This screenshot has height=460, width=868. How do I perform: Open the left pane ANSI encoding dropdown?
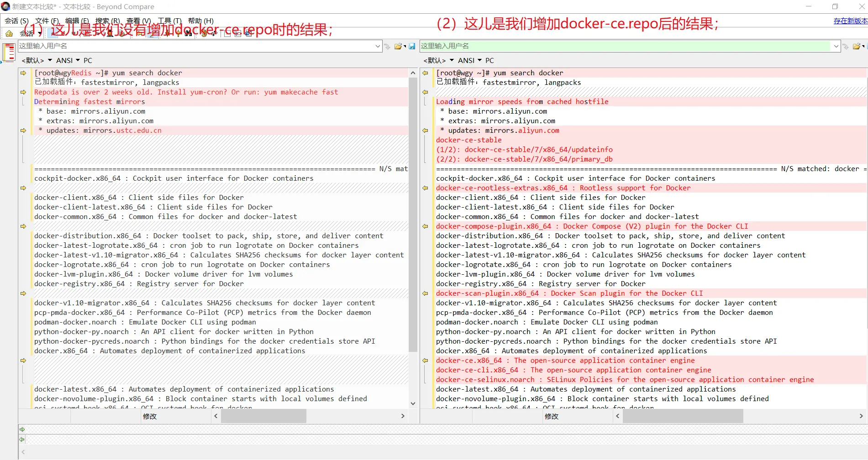tap(68, 60)
